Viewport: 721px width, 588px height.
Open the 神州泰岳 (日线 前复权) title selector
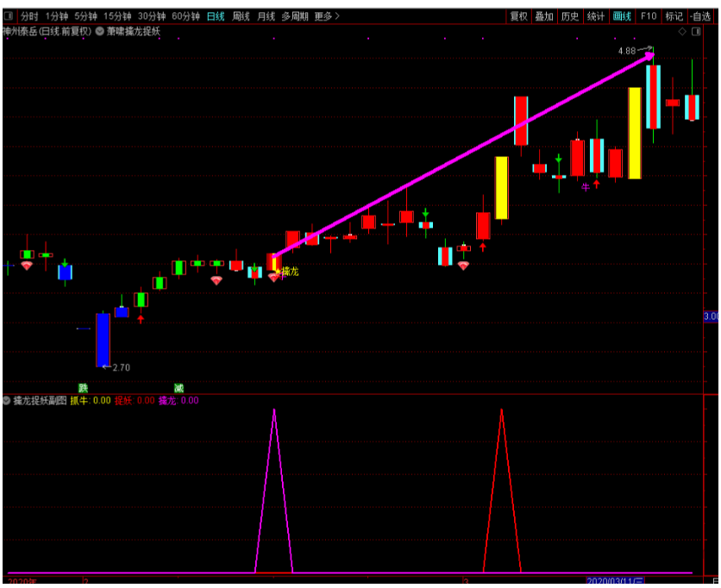[47, 32]
